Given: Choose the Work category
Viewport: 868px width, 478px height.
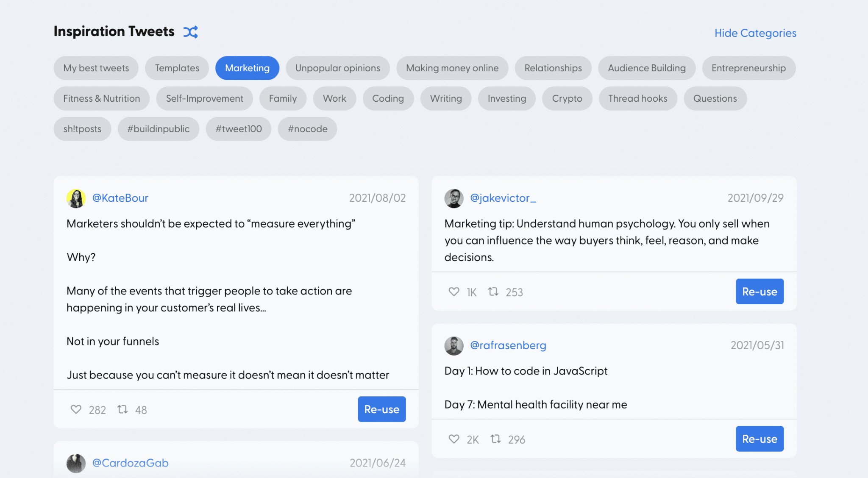Looking at the screenshot, I should click(334, 98).
